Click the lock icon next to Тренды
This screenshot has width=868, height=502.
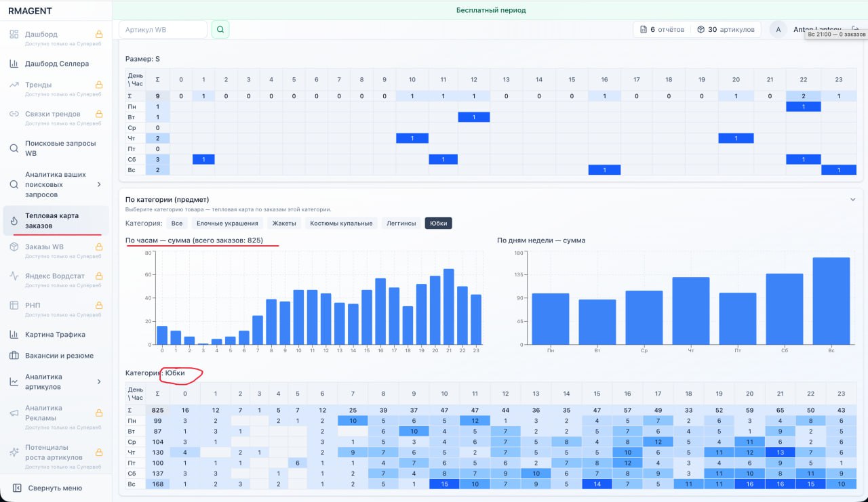click(x=98, y=85)
